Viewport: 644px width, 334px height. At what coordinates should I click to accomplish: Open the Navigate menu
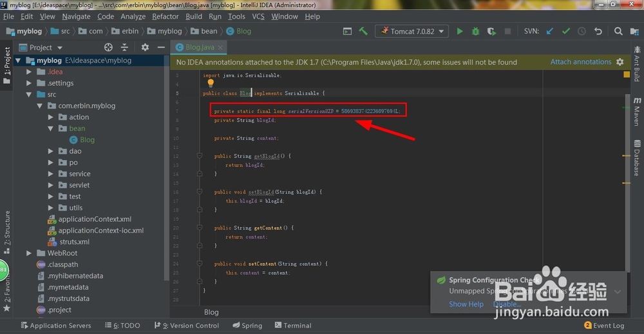click(x=76, y=17)
